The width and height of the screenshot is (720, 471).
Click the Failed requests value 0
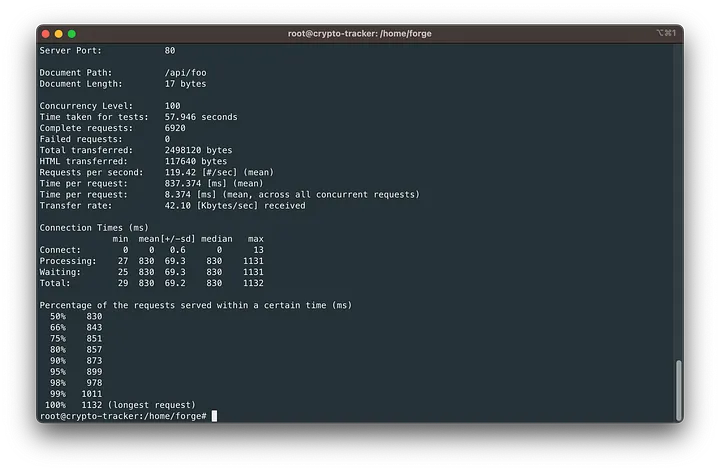[x=167, y=139]
